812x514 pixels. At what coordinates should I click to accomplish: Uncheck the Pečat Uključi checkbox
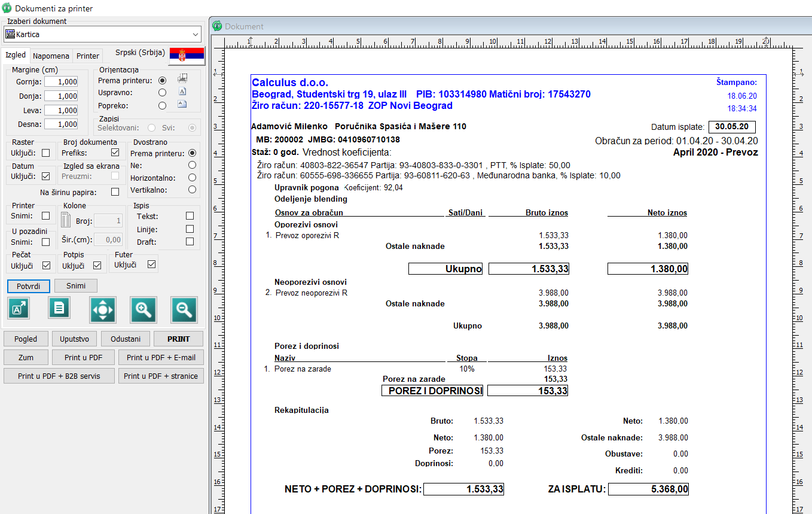tap(45, 265)
